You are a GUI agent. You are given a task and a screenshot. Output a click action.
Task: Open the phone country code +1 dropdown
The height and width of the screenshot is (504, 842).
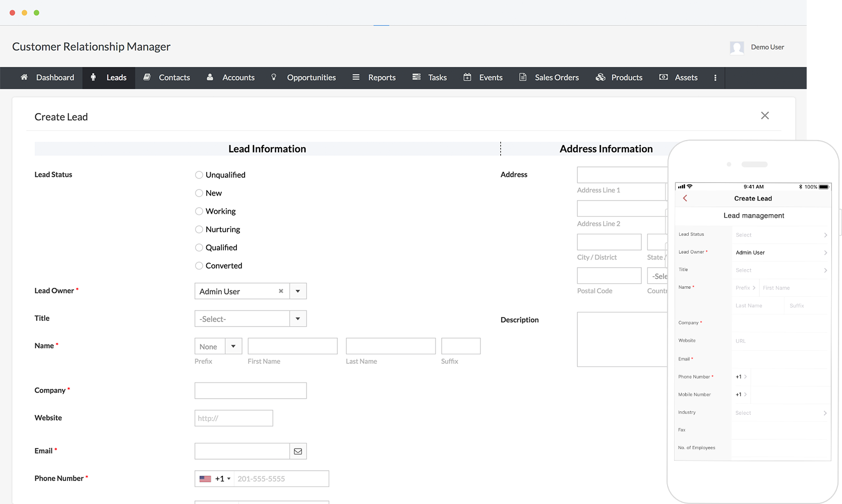223,479
